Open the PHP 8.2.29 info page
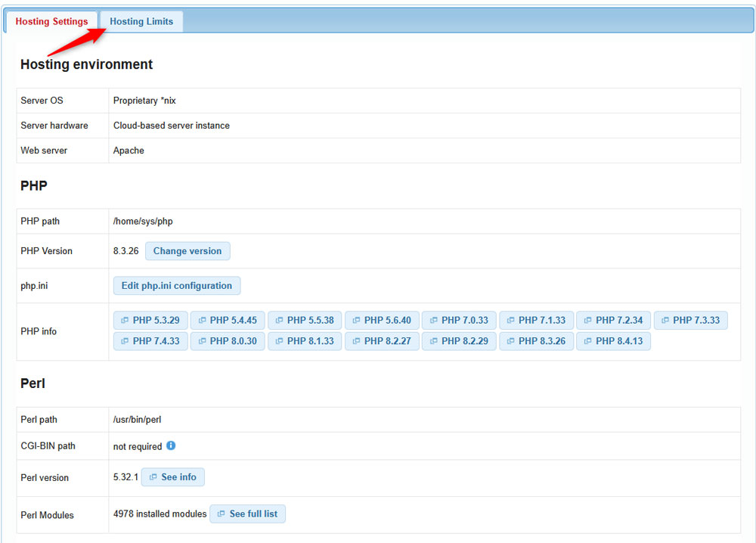Screen dimensions: 756x543 (459, 340)
